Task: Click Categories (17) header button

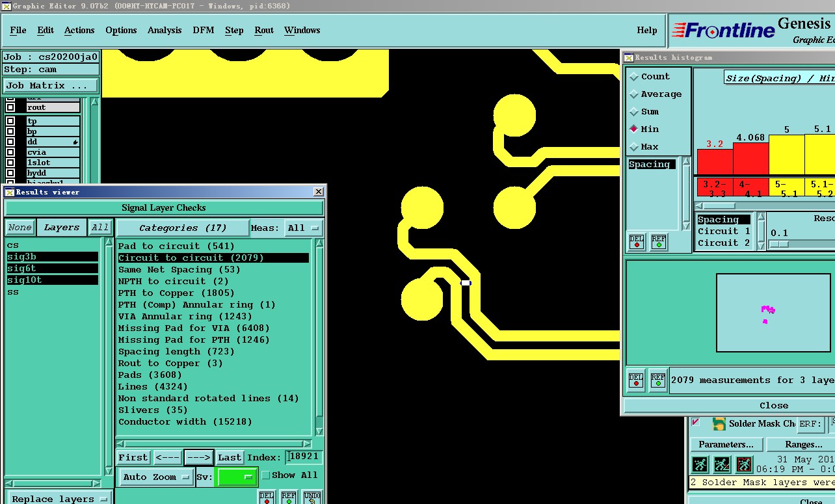Action: pos(183,228)
